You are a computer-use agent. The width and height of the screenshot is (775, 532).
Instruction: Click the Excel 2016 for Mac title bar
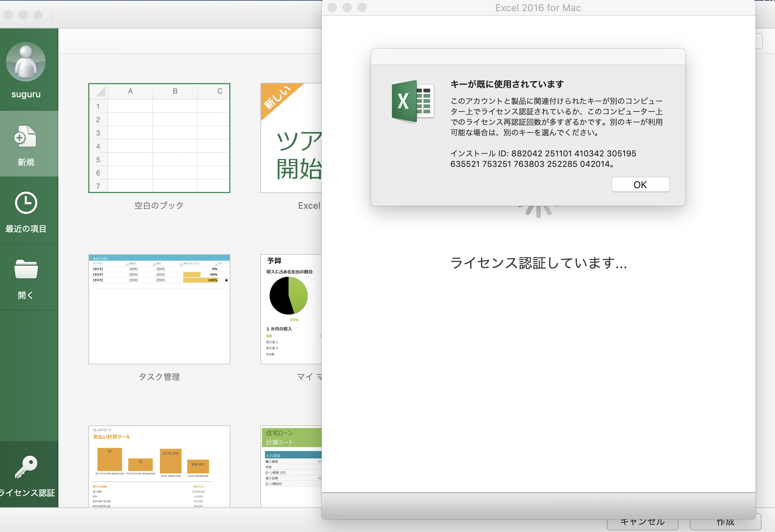coord(538,8)
